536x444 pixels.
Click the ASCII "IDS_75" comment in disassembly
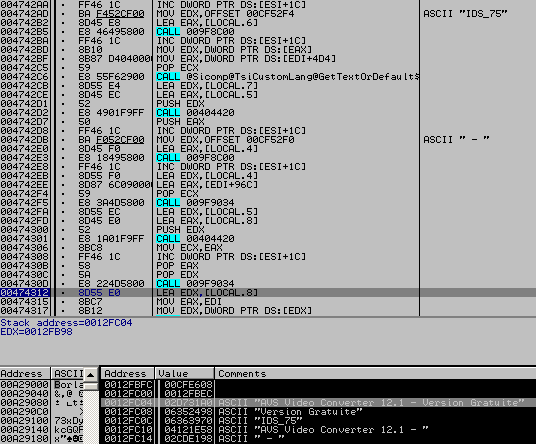(465, 14)
